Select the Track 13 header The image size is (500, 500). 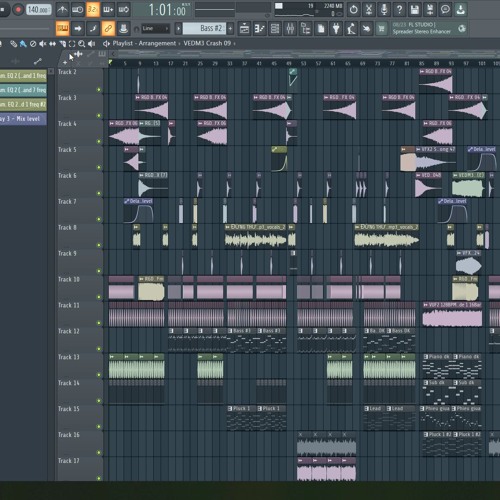click(80, 366)
